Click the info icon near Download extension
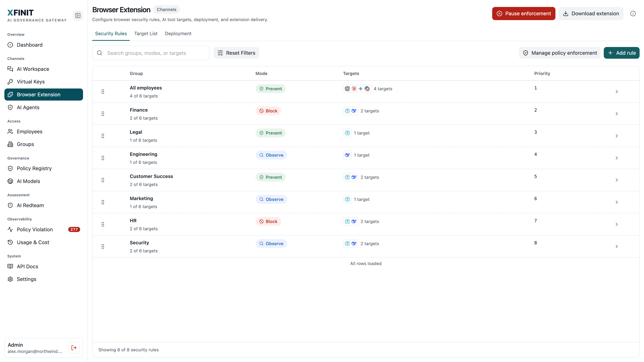 (x=633, y=13)
